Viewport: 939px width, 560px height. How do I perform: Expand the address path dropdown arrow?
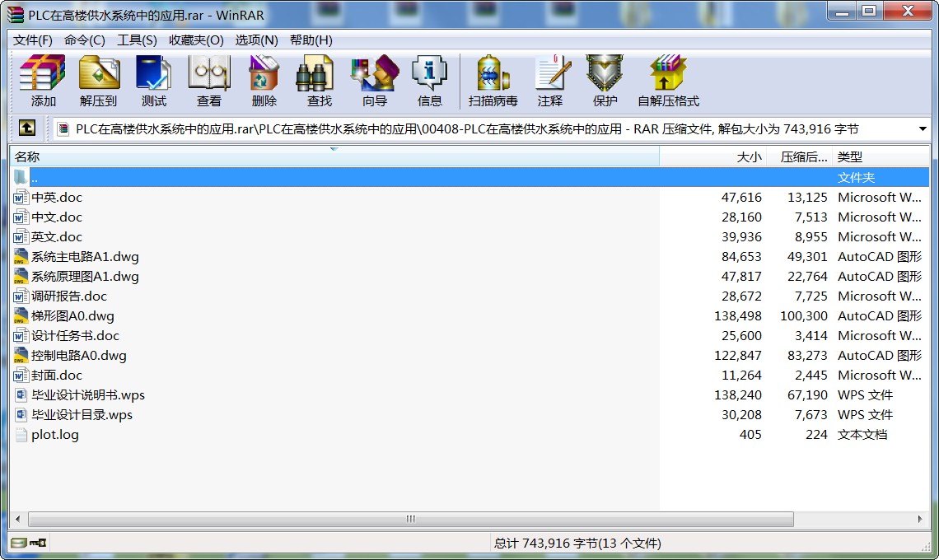pyautogui.click(x=923, y=129)
